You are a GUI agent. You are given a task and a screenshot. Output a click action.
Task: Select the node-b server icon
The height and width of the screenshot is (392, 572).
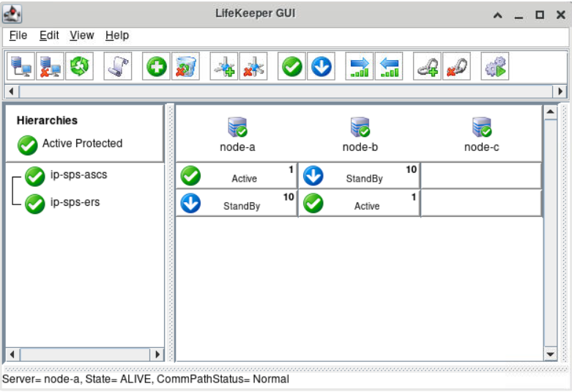[360, 127]
